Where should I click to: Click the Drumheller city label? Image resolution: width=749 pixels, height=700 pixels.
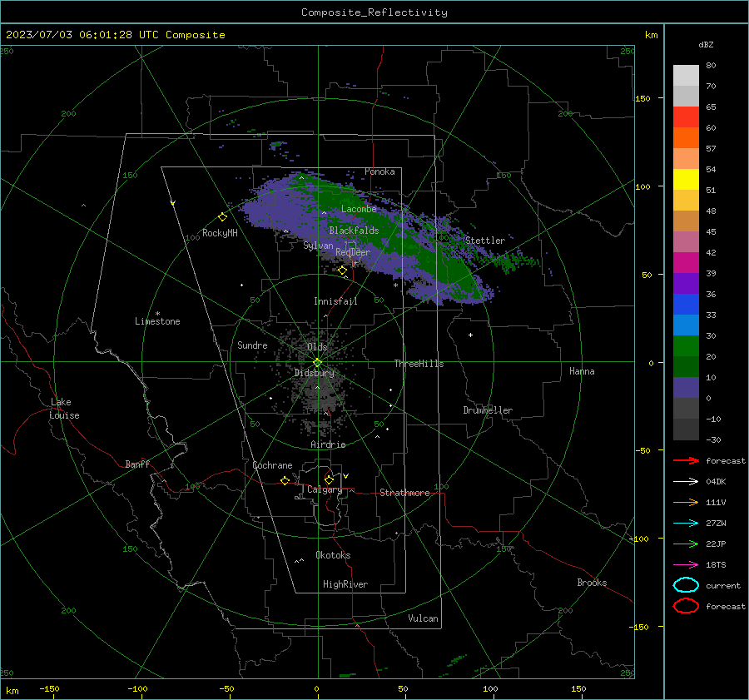tap(488, 410)
